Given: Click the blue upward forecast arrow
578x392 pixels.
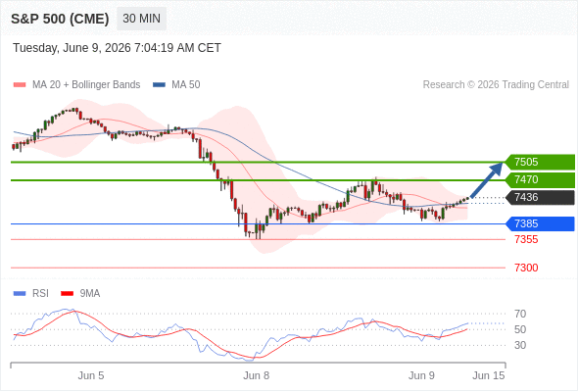Looking at the screenshot, I should pyautogui.click(x=487, y=180).
